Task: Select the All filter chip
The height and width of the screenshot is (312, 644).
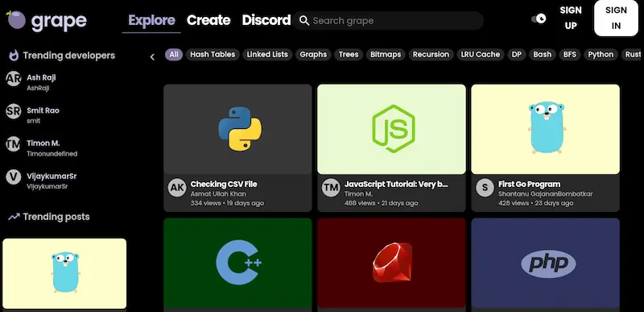Action: [x=174, y=54]
